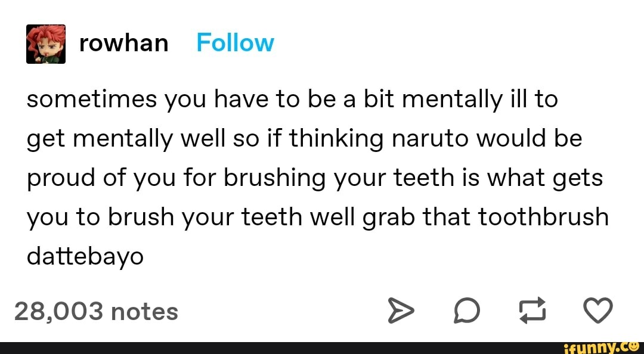Image resolution: width=644 pixels, height=354 pixels.
Task: Follow the rowhan blog
Action: tap(235, 43)
